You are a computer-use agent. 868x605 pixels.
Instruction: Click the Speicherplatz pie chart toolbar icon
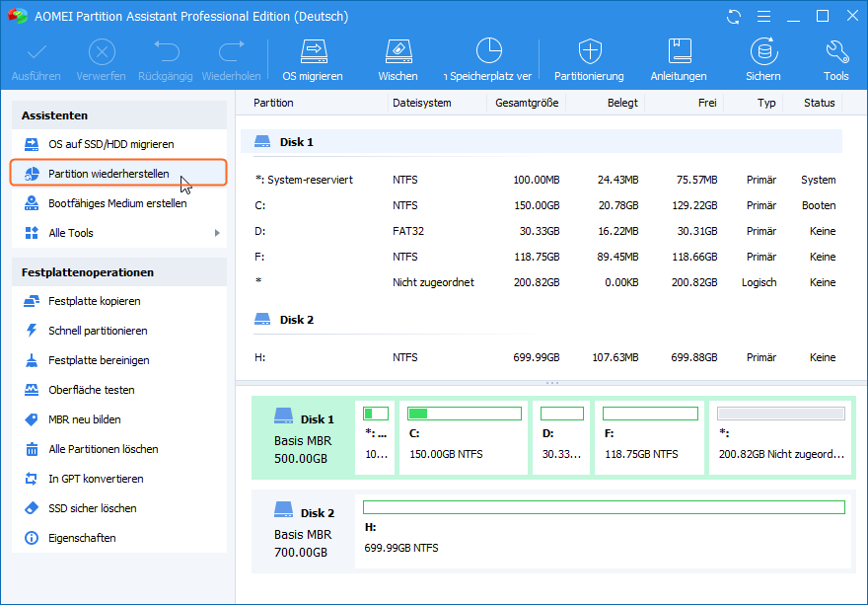click(489, 51)
